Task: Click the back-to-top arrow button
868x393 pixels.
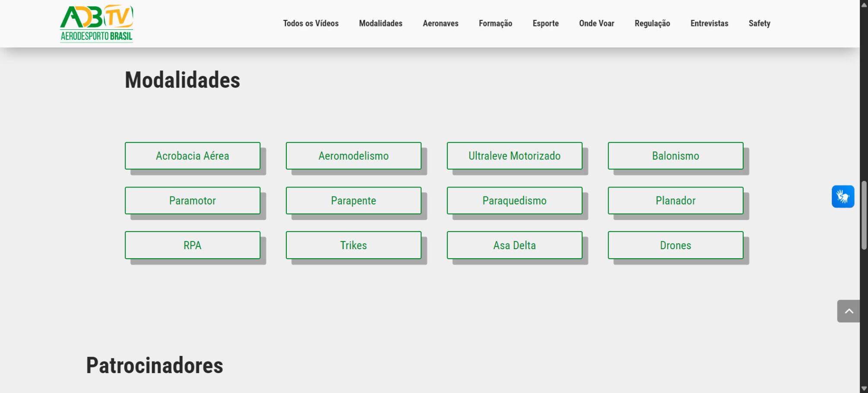Action: pyautogui.click(x=848, y=311)
